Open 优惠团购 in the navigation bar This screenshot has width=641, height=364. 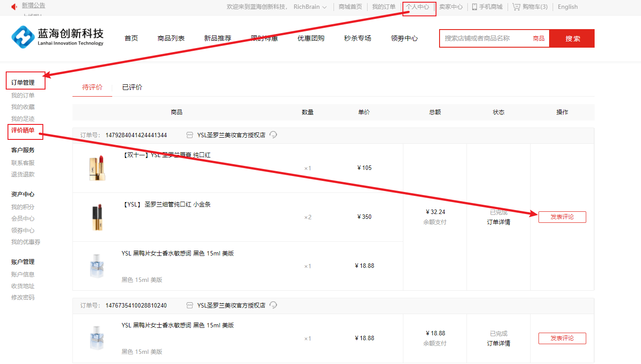311,38
